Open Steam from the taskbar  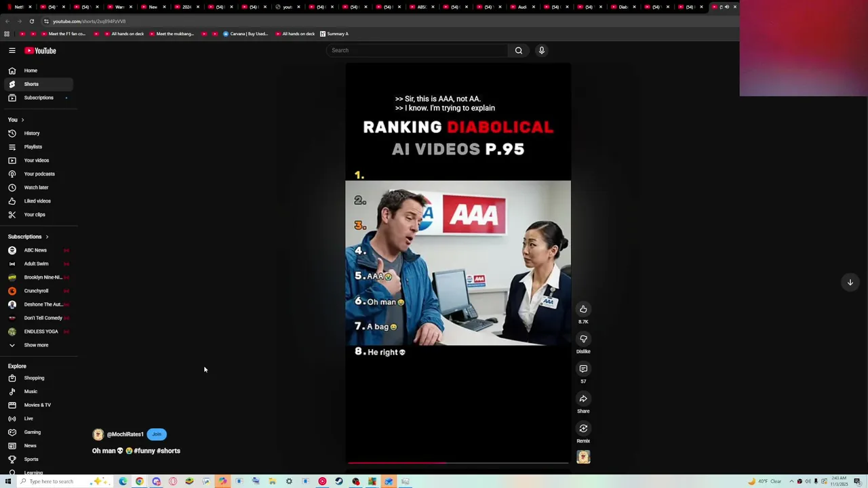(339, 481)
